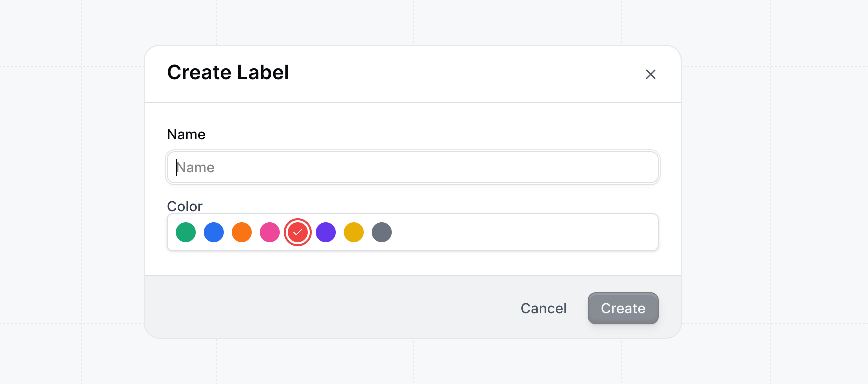The width and height of the screenshot is (868, 384).
Task: Select the yellow color swatch
Action: coord(353,232)
